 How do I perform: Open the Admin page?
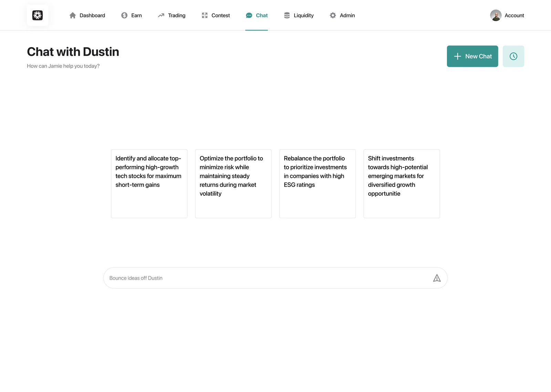point(347,16)
